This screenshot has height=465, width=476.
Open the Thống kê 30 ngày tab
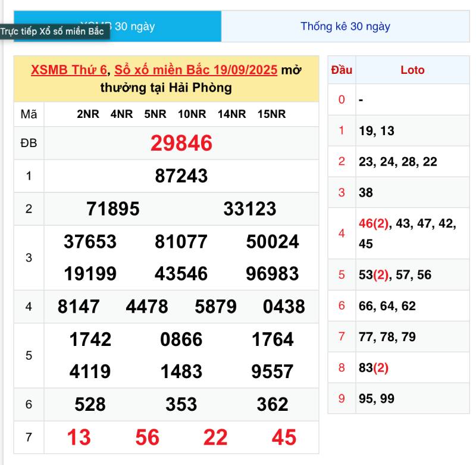tap(345, 26)
